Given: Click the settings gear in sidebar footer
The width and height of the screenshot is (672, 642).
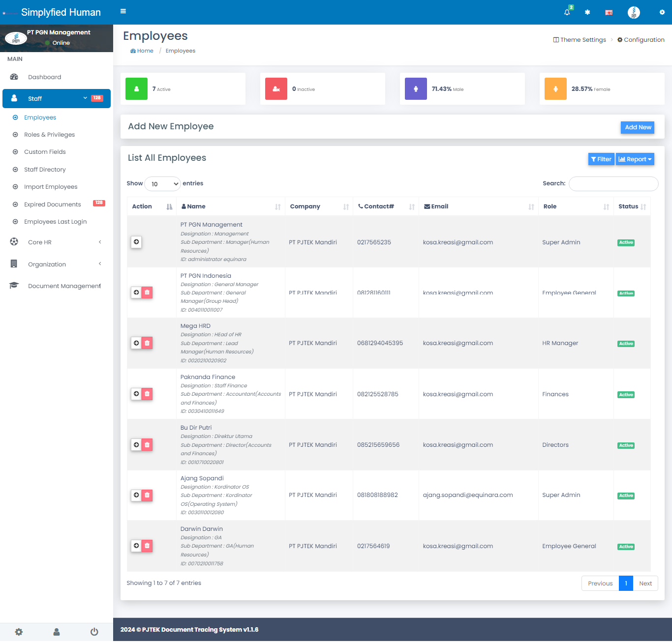Looking at the screenshot, I should pos(19,632).
